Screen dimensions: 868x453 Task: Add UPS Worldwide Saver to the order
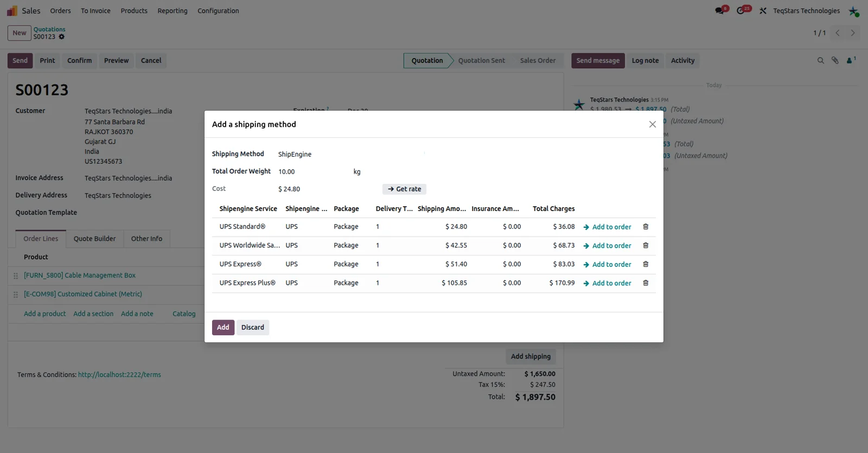pos(607,246)
